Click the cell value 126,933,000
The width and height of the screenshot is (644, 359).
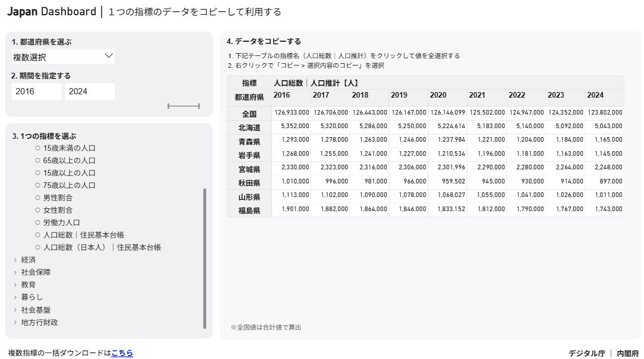[292, 112]
